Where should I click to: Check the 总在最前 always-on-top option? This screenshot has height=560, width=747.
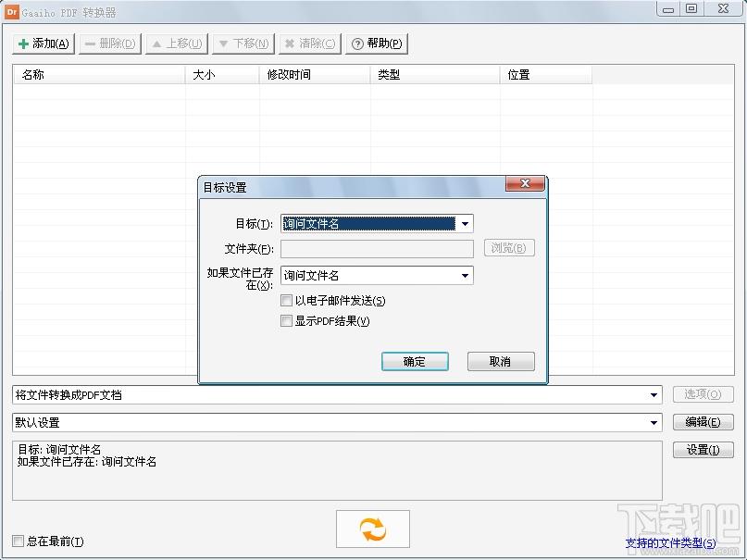pos(19,541)
